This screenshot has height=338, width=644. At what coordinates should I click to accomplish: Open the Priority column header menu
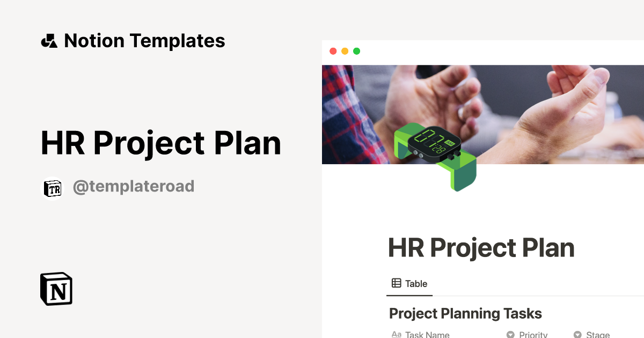pyautogui.click(x=533, y=335)
